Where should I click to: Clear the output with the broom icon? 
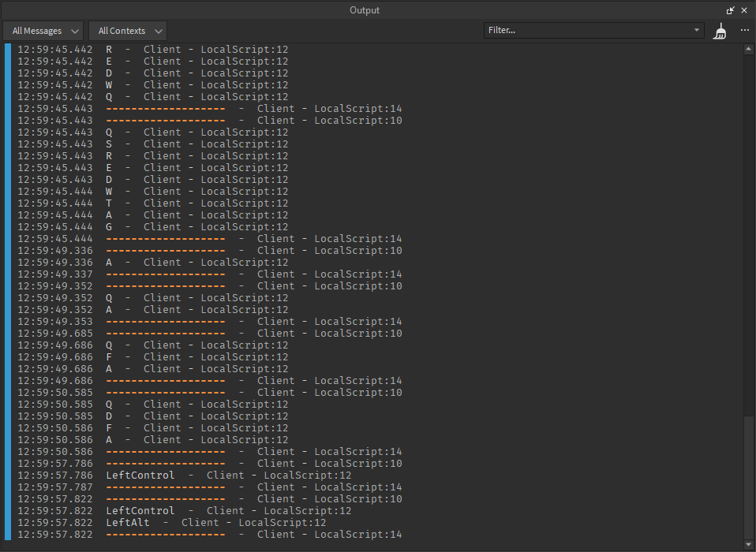click(720, 31)
